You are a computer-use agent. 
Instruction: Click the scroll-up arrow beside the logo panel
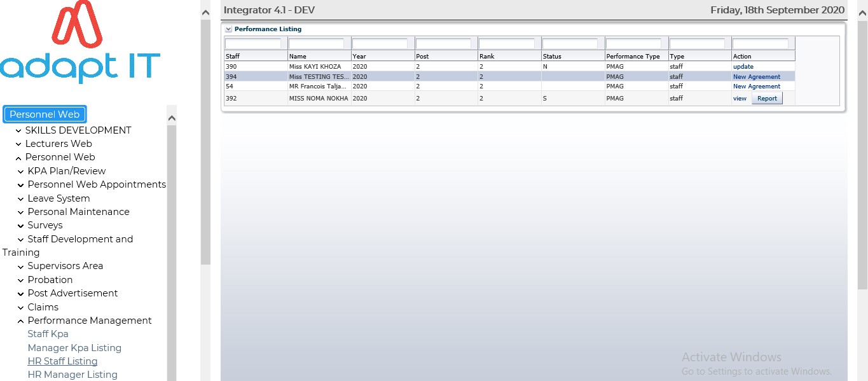(x=205, y=12)
